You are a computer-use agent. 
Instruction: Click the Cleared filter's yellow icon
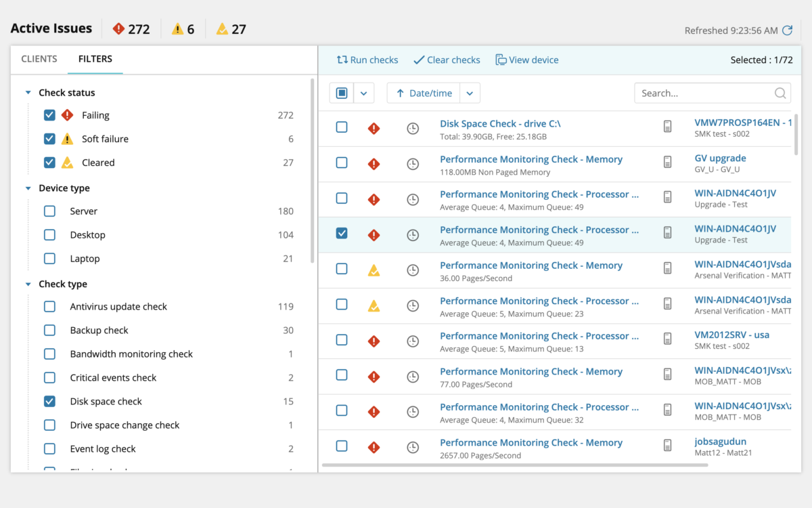(x=67, y=163)
